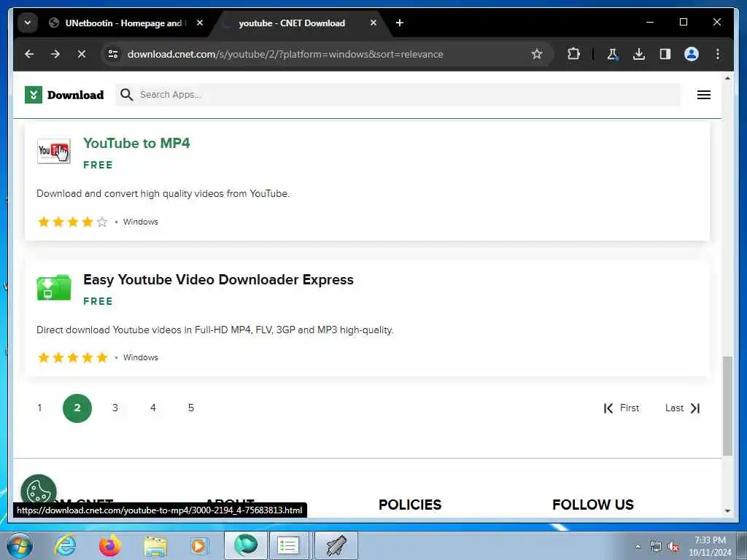Show browser downloads
The width and height of the screenshot is (747, 560).
coord(639,54)
